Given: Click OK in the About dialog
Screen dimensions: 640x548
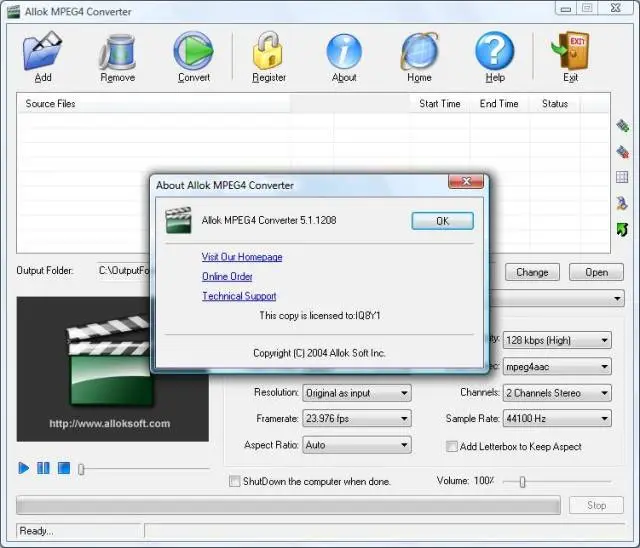Looking at the screenshot, I should pyautogui.click(x=442, y=221).
